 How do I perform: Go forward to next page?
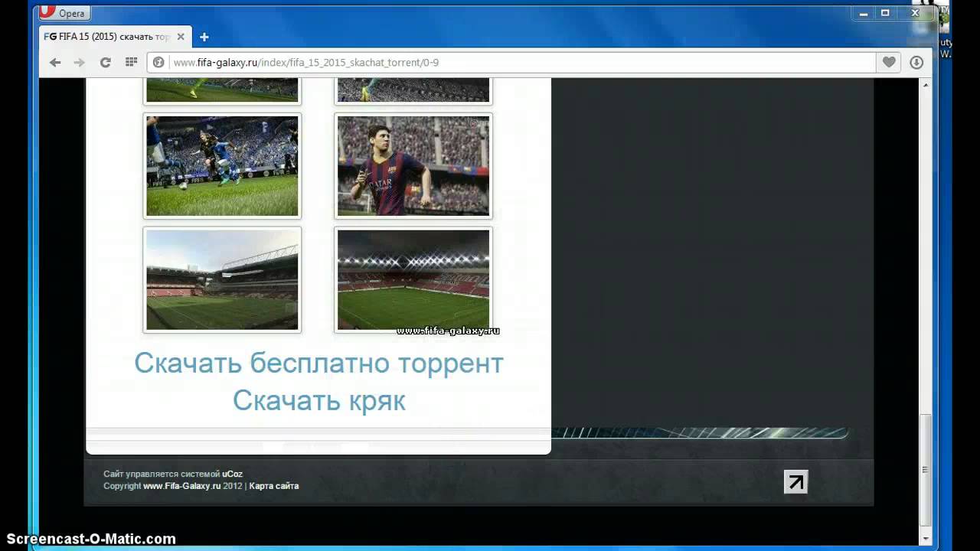click(x=80, y=63)
